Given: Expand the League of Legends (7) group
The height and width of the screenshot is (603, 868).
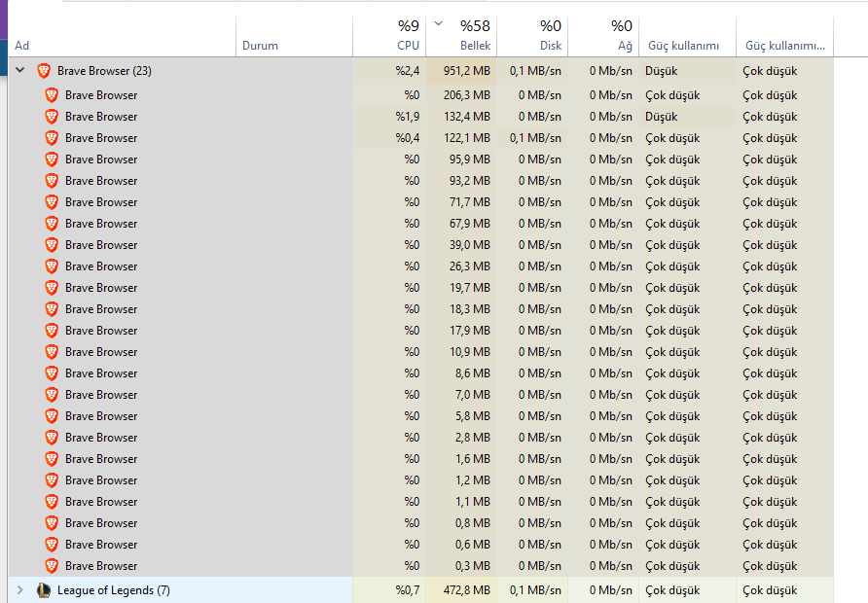Looking at the screenshot, I should [x=19, y=590].
